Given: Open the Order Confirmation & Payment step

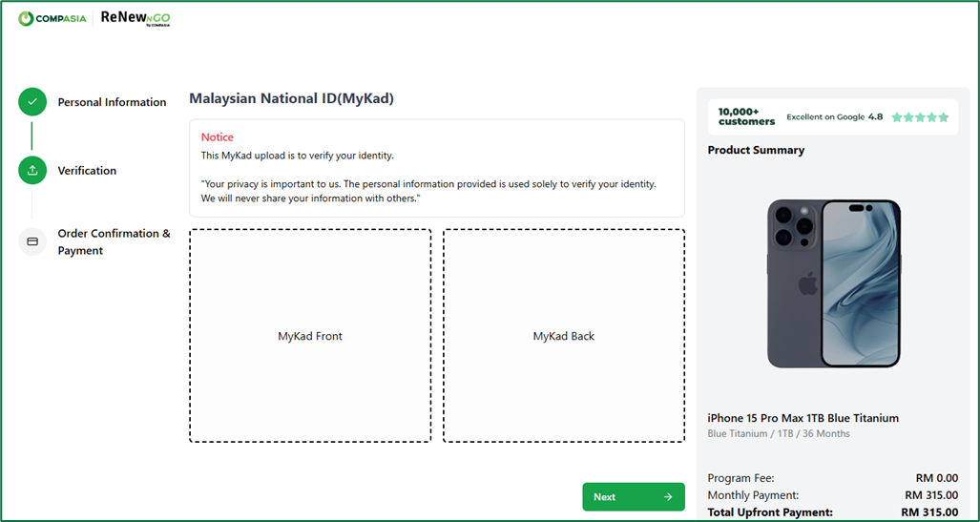Looking at the screenshot, I should click(115, 242).
